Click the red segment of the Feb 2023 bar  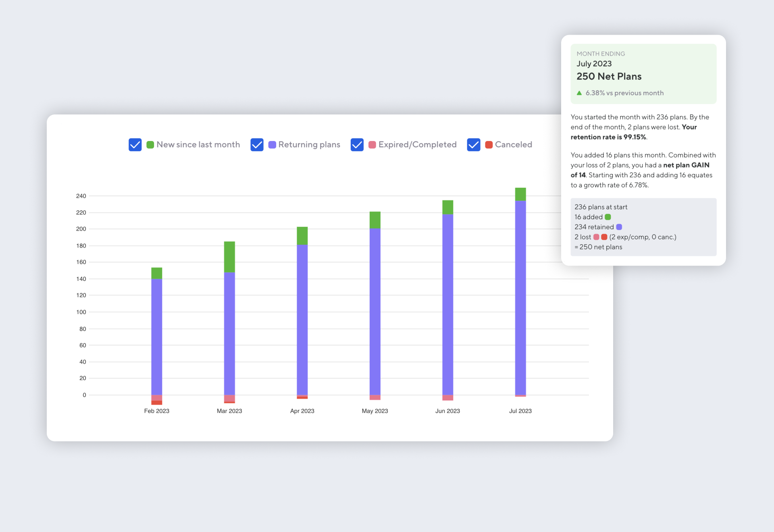(156, 402)
